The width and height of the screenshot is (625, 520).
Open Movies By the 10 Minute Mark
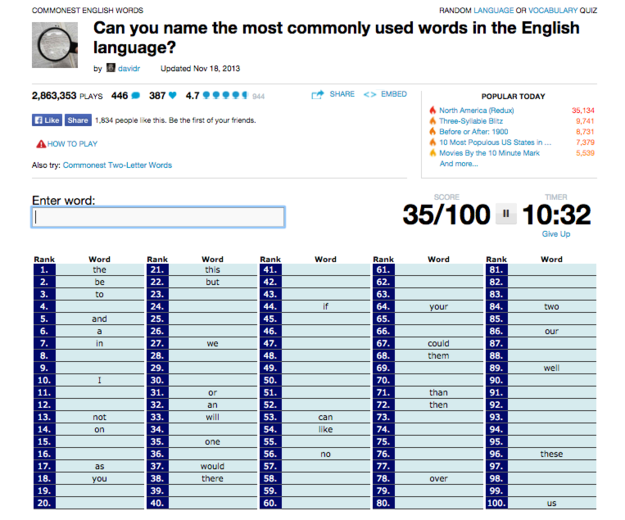[x=489, y=153]
